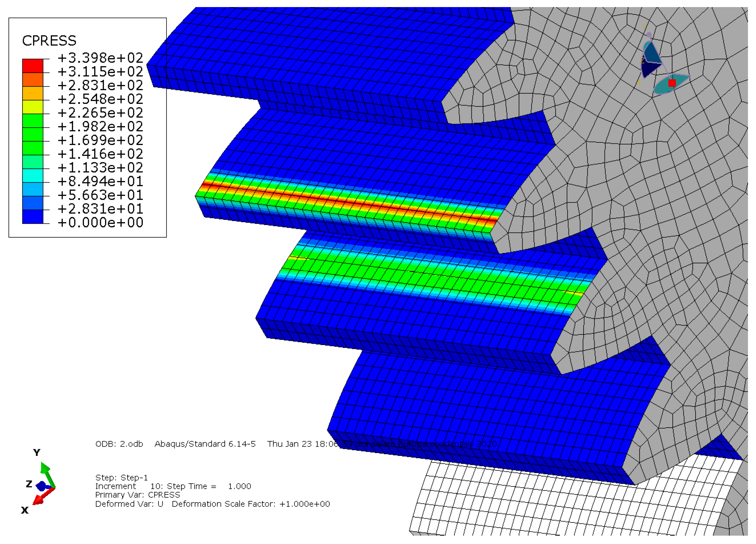756x544 pixels.
Task: Select the red legend swatch at the top
Action: [33, 66]
